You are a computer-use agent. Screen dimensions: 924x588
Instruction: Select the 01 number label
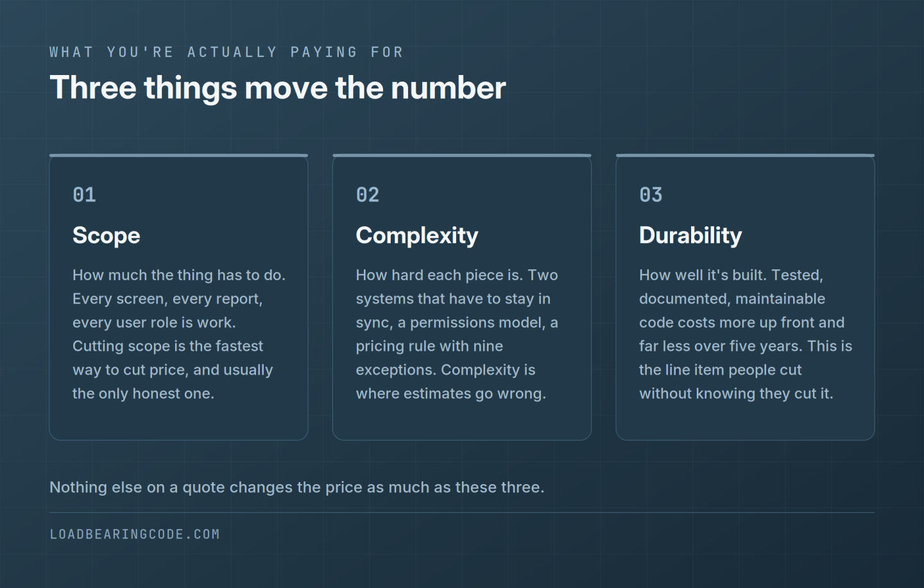84,195
